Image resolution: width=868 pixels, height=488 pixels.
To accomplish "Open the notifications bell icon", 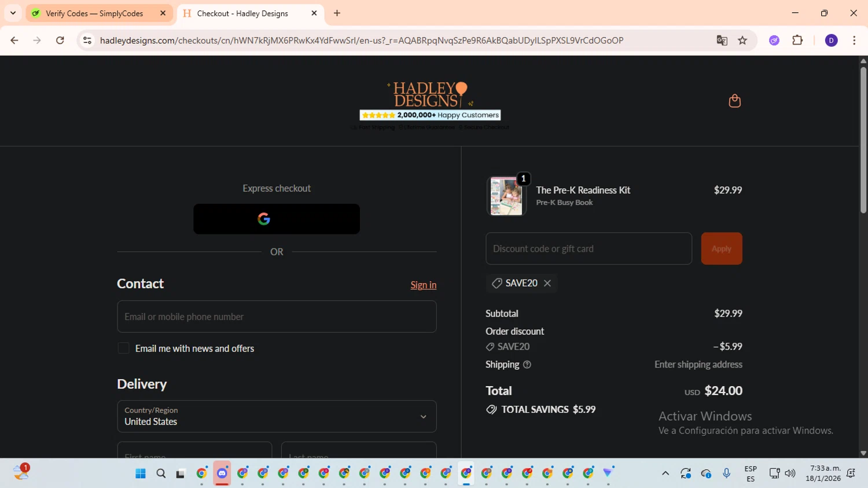I will point(851,474).
